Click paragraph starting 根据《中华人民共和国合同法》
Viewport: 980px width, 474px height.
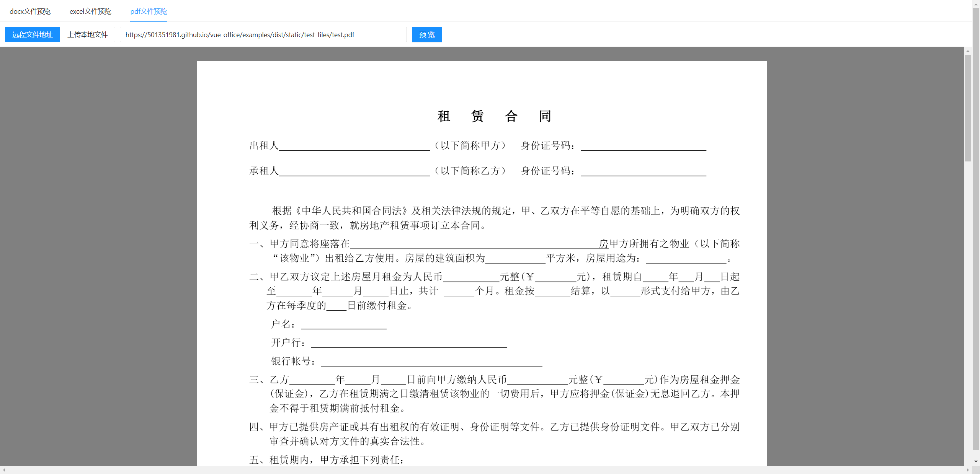494,218
